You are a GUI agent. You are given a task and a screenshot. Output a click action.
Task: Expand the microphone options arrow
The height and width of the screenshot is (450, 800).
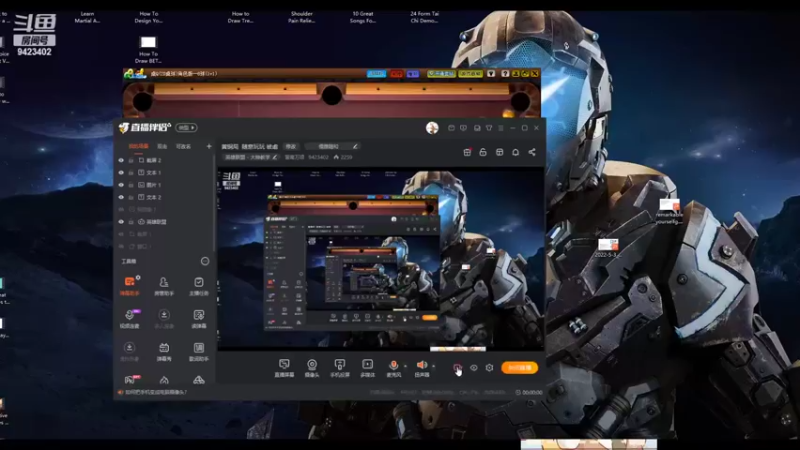pyautogui.click(x=406, y=366)
